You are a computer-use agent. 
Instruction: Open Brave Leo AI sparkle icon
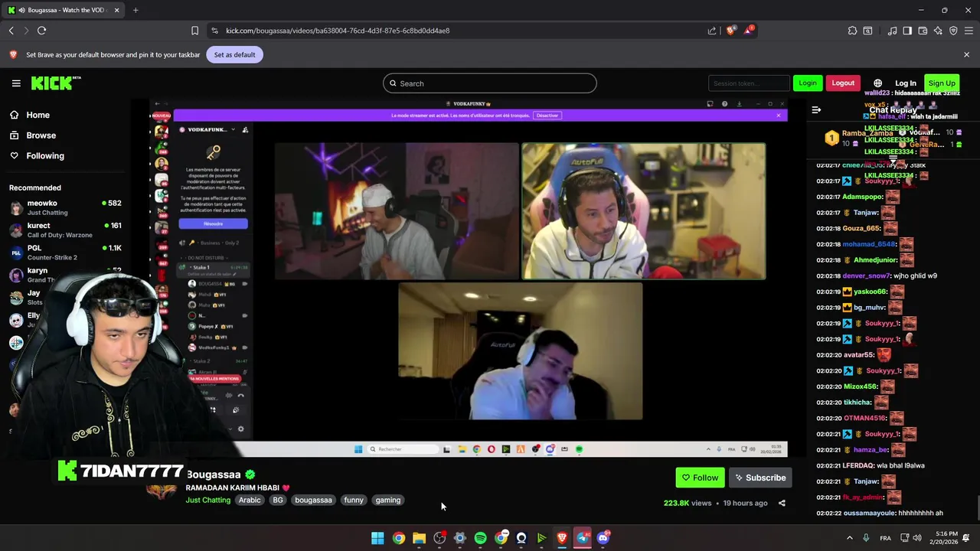pyautogui.click(x=938, y=31)
